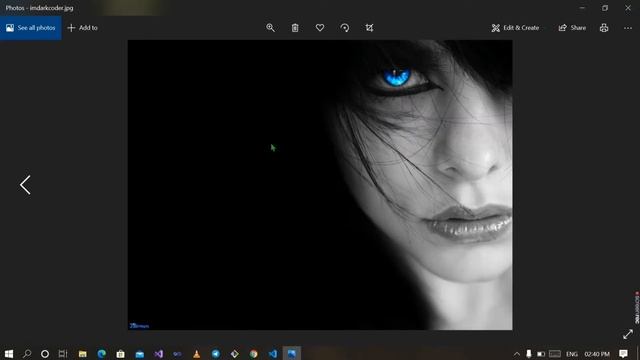Go to previous photo with left arrow
The width and height of the screenshot is (640, 360).
(25, 185)
